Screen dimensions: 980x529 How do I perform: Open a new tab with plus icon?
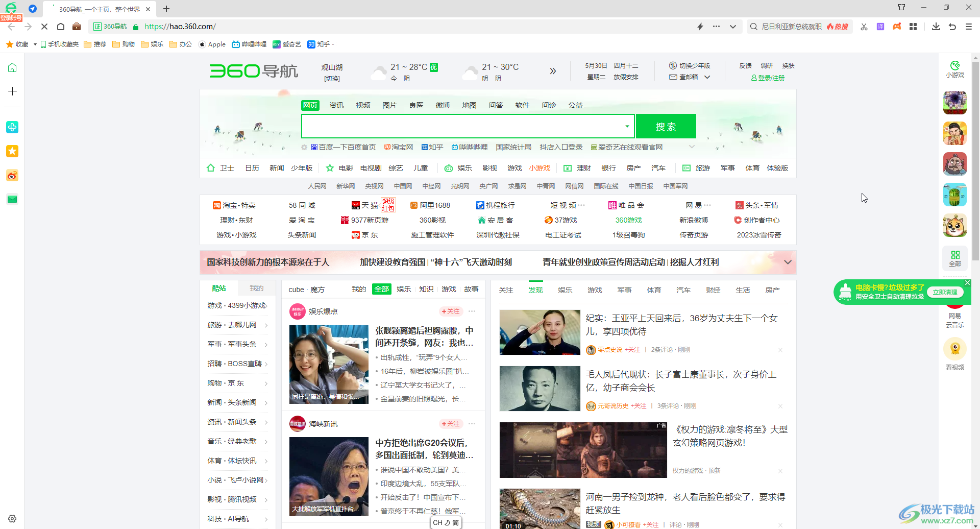[166, 9]
